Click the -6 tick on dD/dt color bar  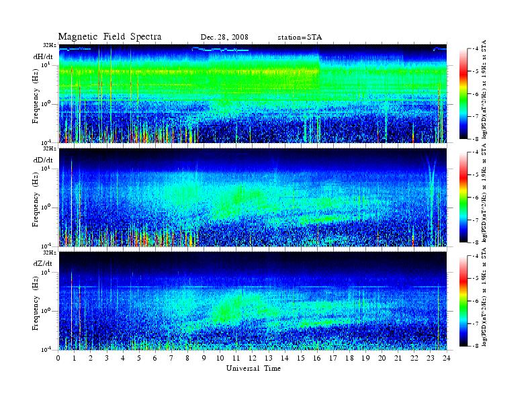(x=476, y=197)
